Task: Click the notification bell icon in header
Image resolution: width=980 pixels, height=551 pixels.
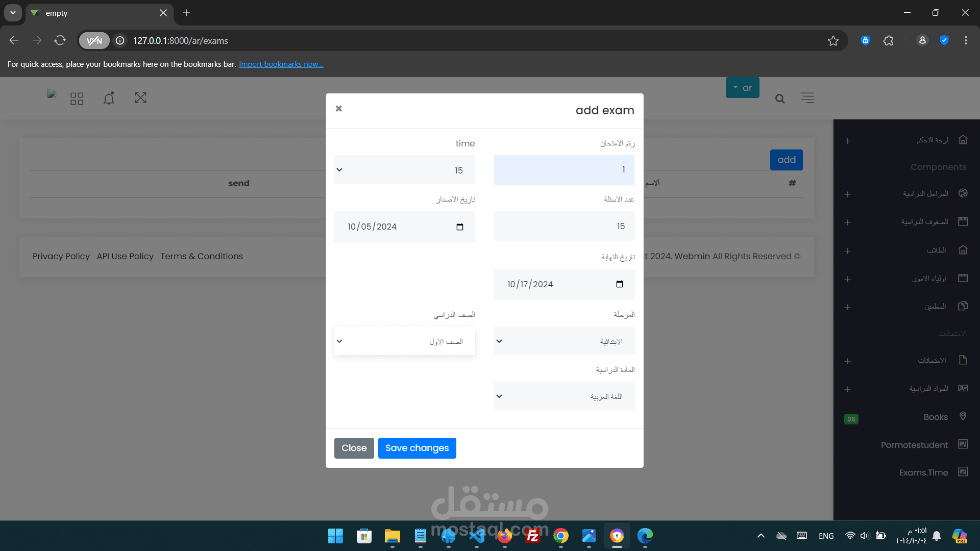Action: [x=109, y=98]
